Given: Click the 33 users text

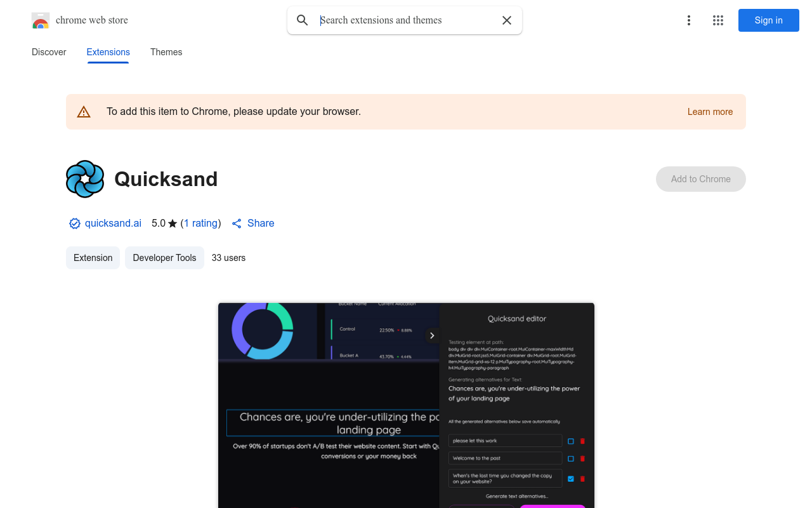Looking at the screenshot, I should point(228,258).
